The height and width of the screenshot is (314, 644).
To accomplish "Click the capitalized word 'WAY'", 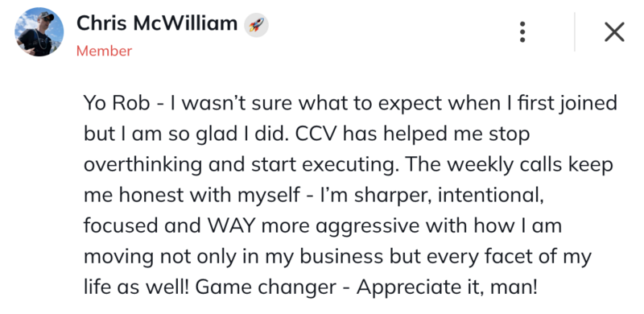I will coord(229,225).
